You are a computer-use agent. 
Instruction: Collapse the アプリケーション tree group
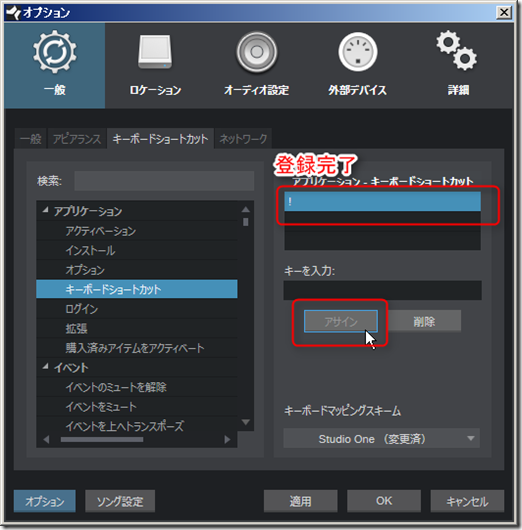coord(45,210)
